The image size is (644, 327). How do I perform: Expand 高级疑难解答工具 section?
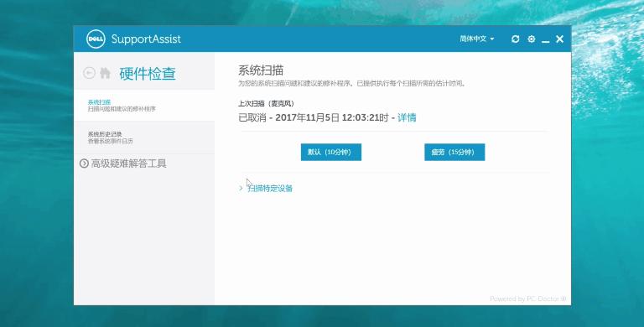click(x=122, y=163)
